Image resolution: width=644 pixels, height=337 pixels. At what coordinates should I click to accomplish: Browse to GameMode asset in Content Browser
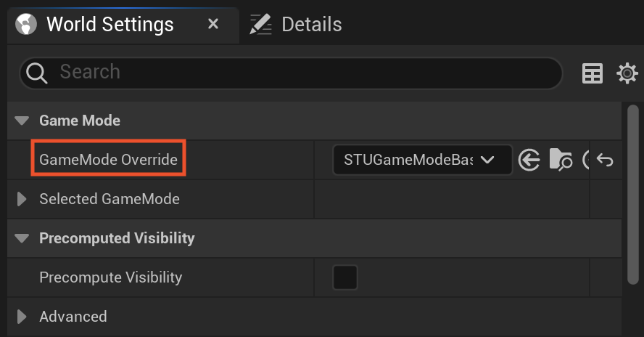click(x=561, y=160)
